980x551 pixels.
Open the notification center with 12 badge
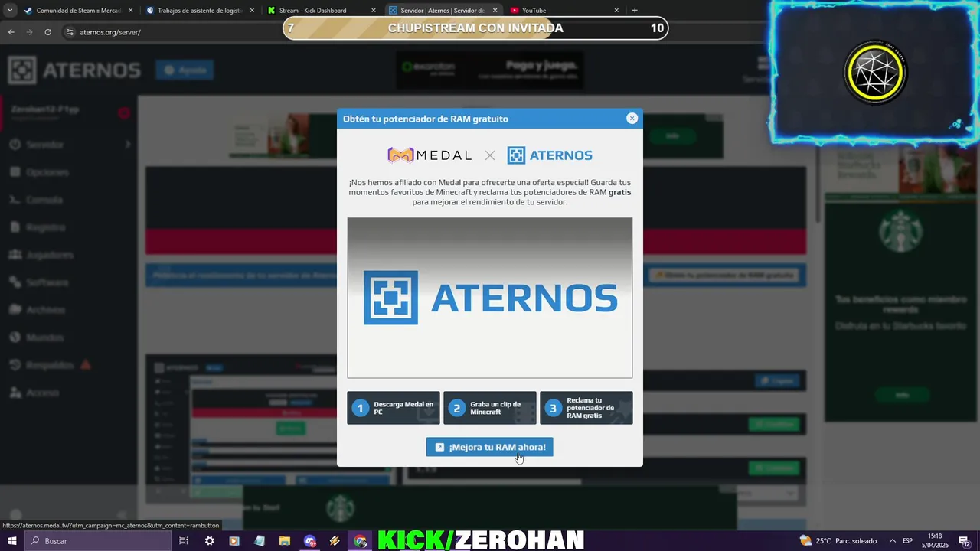tap(965, 541)
